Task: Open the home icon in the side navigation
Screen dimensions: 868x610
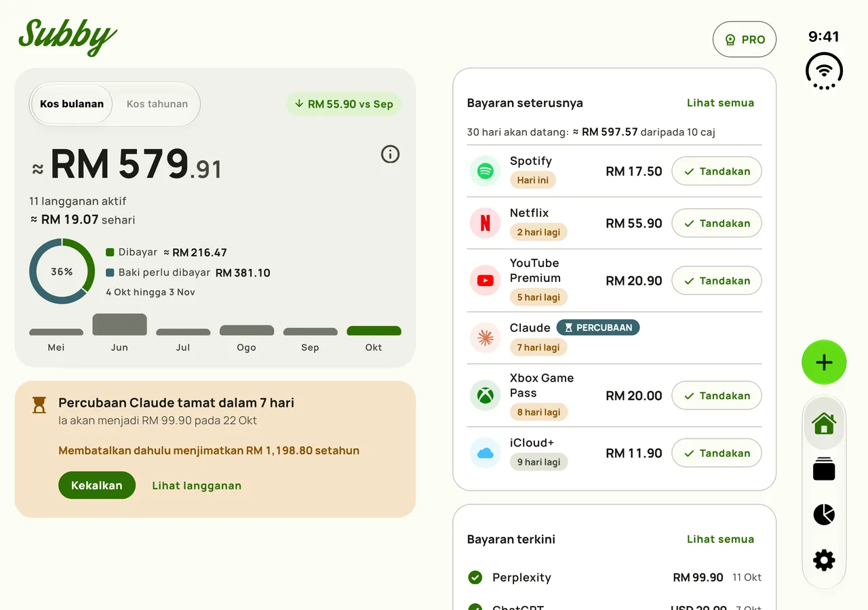Action: click(x=824, y=424)
